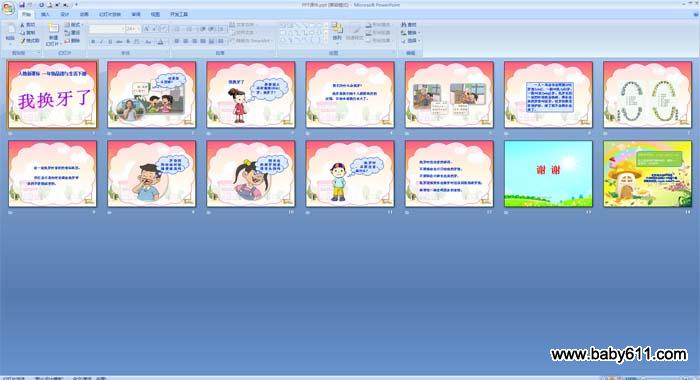Open the round Office button menu
The height and width of the screenshot is (380, 700).
pos(8,8)
